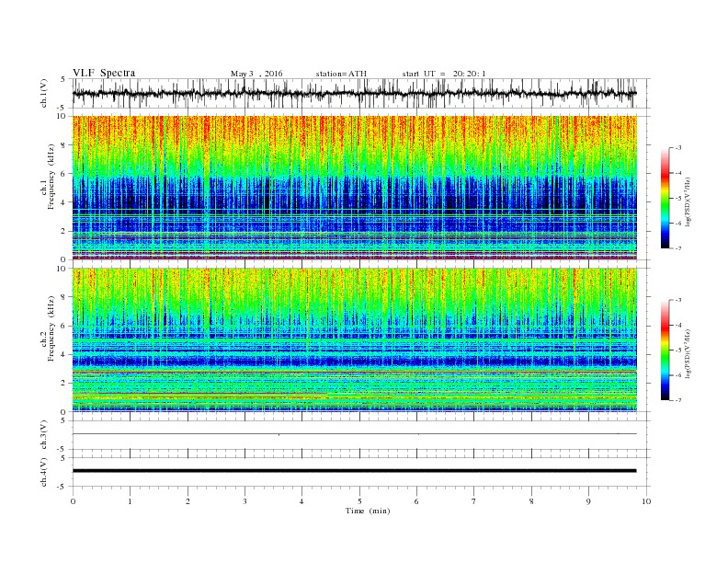This screenshot has height=563, width=728.
Task: Click the ch.2 spectrogram color scale bar
Action: 665,350
